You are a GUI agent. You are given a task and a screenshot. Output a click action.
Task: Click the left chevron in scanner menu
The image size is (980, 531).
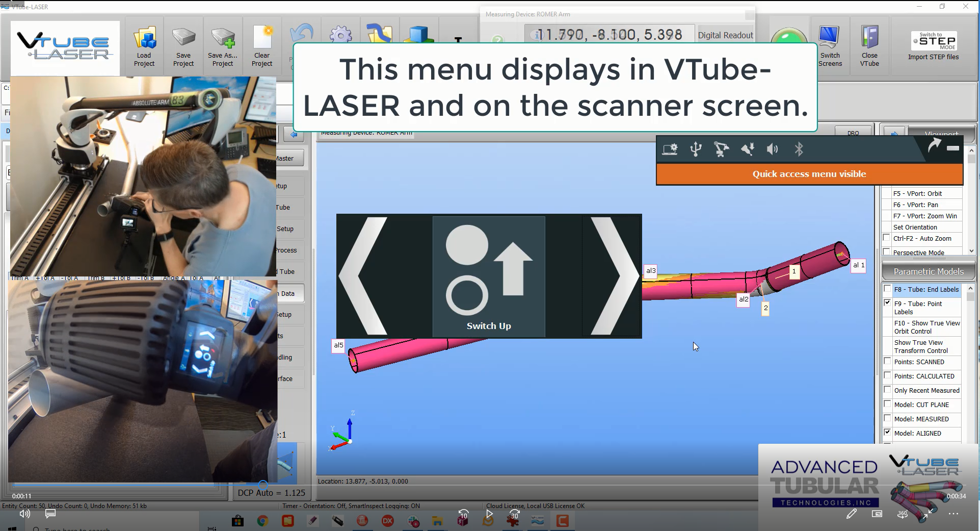pos(364,276)
